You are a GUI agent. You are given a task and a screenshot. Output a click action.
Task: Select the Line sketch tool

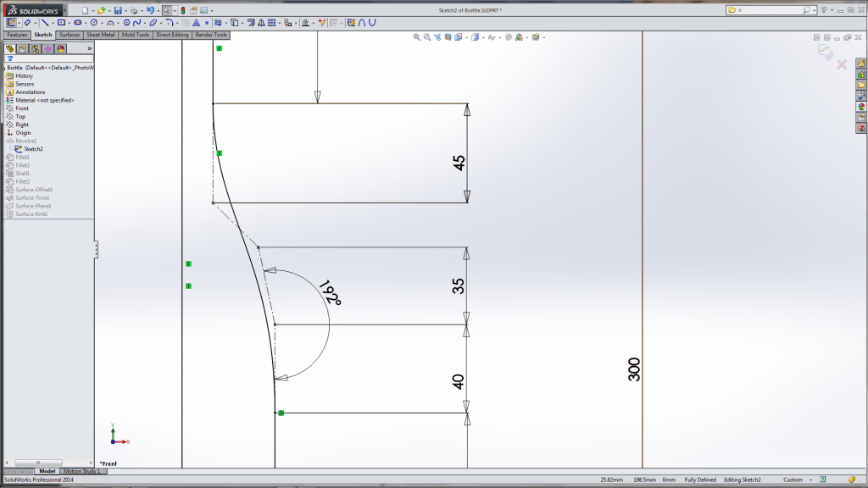point(46,25)
